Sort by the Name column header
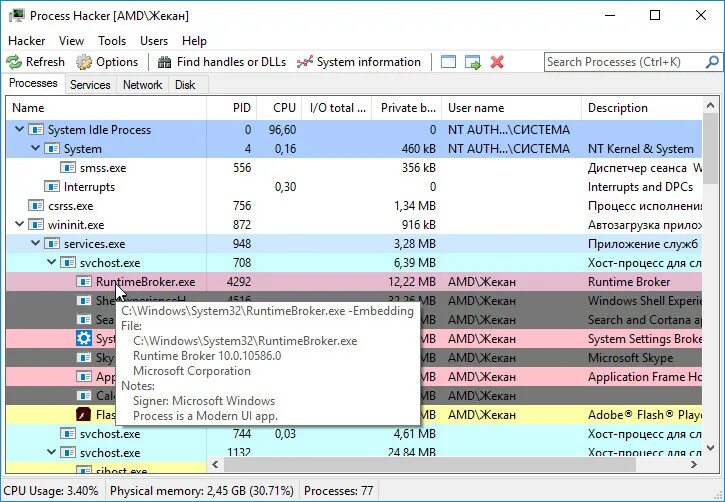725x502 pixels. click(x=106, y=108)
